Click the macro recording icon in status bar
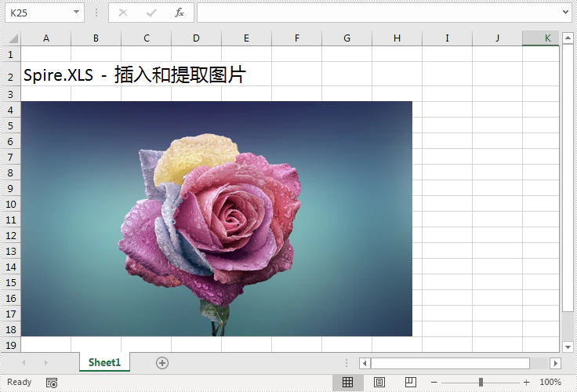Image resolution: width=577 pixels, height=392 pixels. pos(52,383)
